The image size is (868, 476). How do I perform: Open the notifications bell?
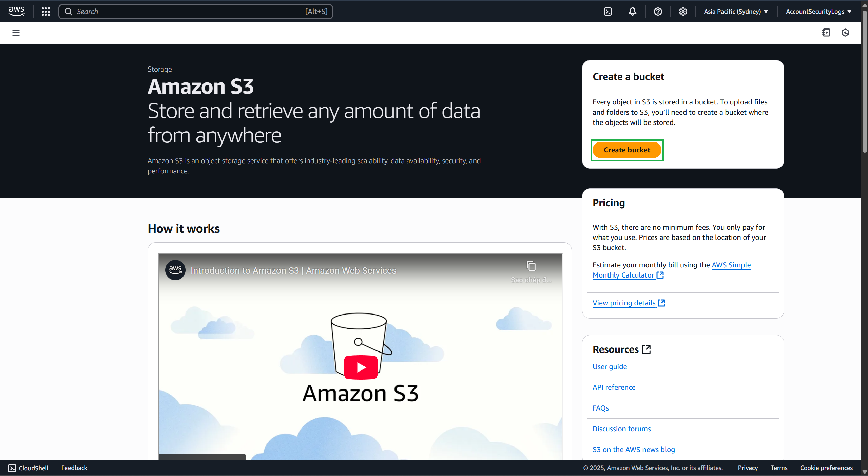633,11
